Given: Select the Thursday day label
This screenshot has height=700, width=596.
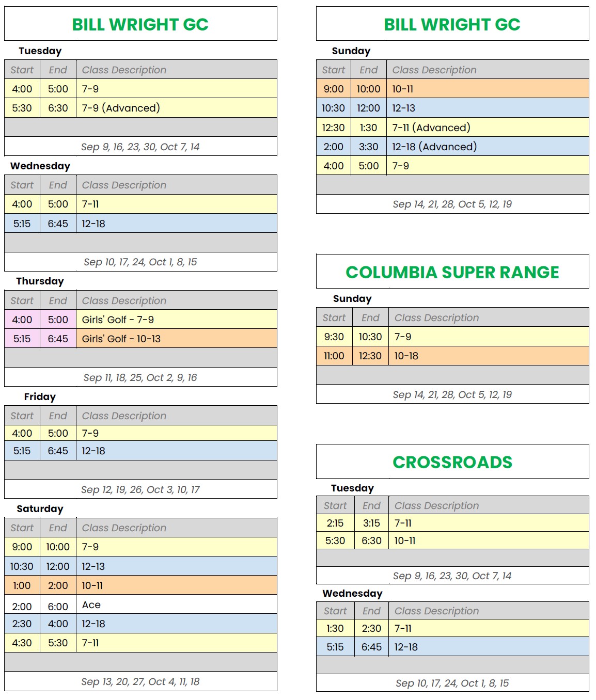Looking at the screenshot, I should coord(40,281).
